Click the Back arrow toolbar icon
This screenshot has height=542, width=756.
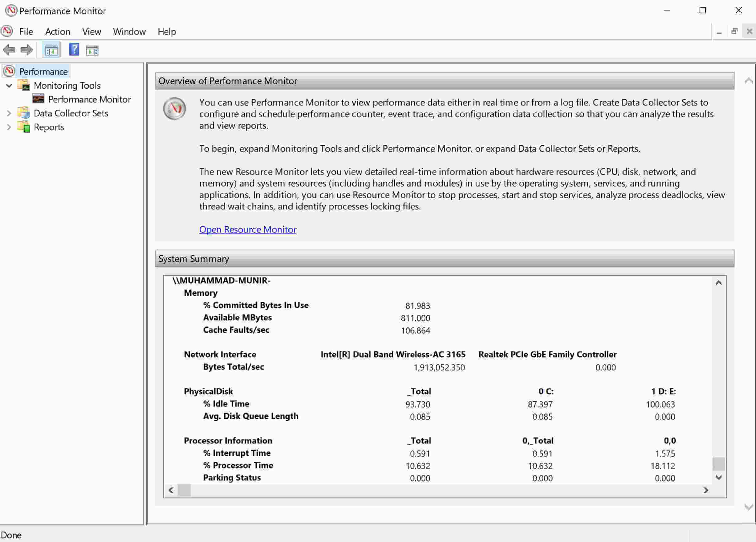click(9, 50)
